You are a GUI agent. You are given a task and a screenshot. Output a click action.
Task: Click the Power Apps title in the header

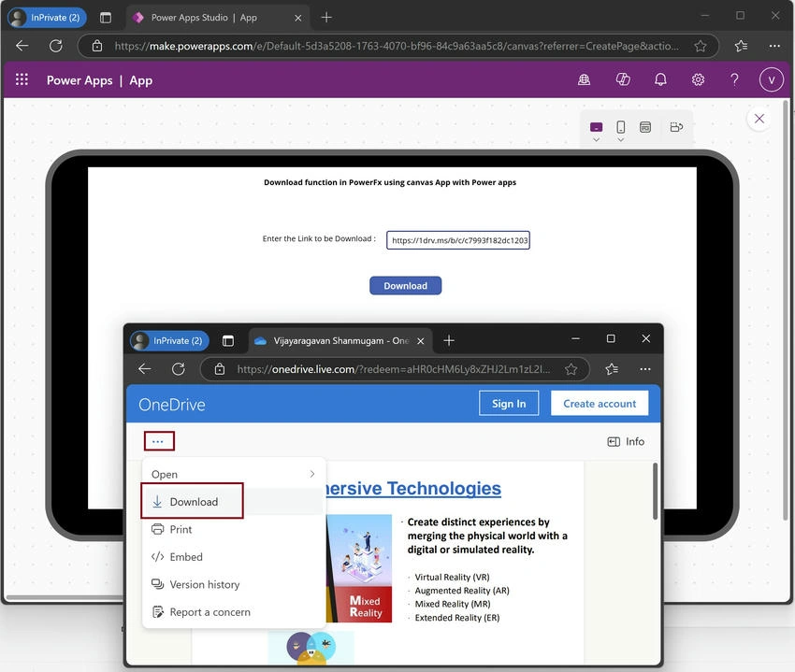point(79,80)
